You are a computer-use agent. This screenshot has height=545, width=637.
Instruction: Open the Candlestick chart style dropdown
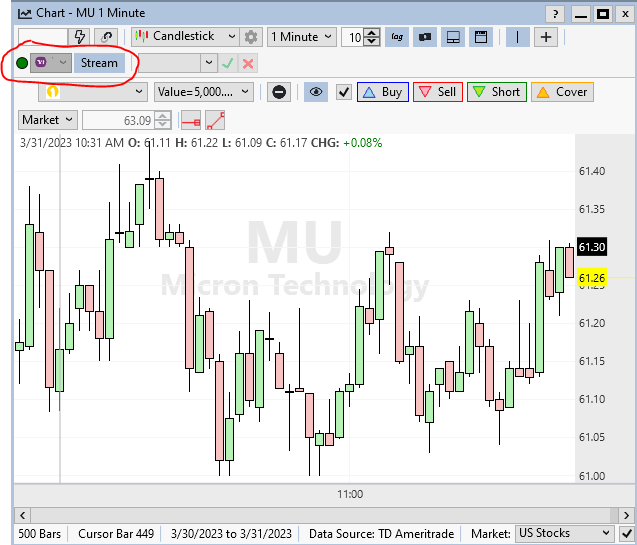tap(185, 37)
